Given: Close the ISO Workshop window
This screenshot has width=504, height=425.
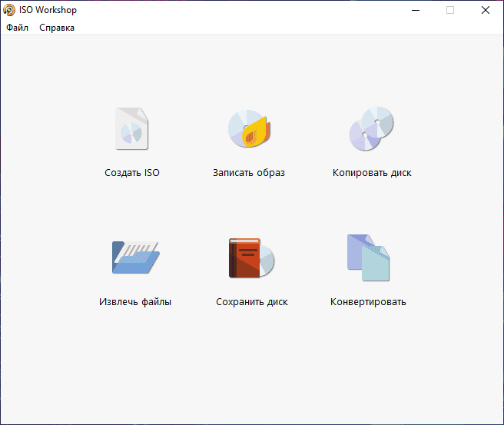Looking at the screenshot, I should coord(486,10).
